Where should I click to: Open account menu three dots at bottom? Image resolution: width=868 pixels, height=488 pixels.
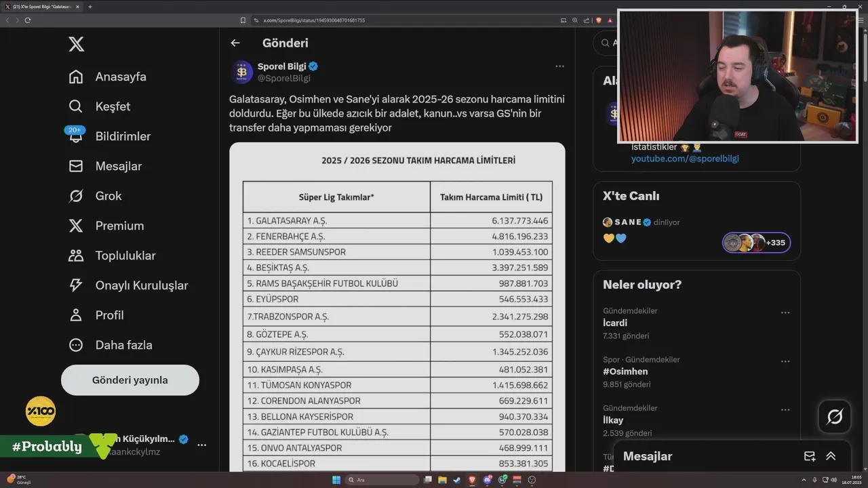(x=201, y=445)
